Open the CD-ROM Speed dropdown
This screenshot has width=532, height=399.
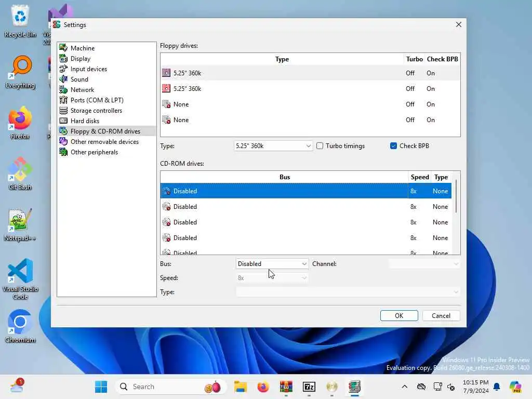pos(272,278)
